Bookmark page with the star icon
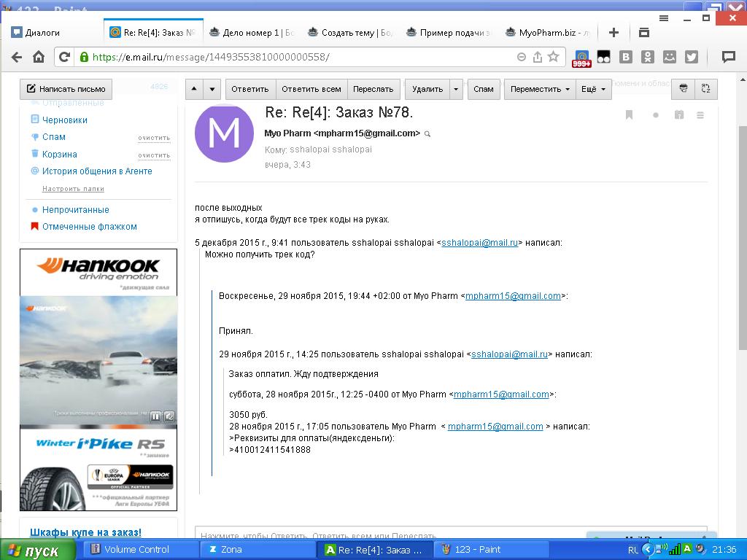The height and width of the screenshot is (560, 747). (x=554, y=57)
